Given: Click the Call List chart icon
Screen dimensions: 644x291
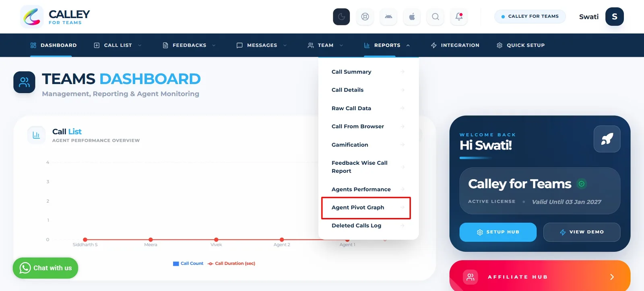Looking at the screenshot, I should coord(36,135).
